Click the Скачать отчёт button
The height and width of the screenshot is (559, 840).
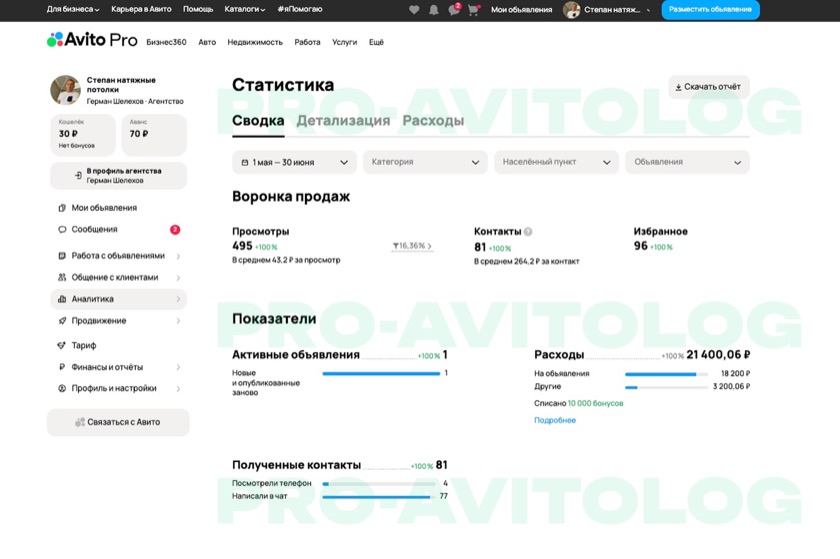[709, 87]
